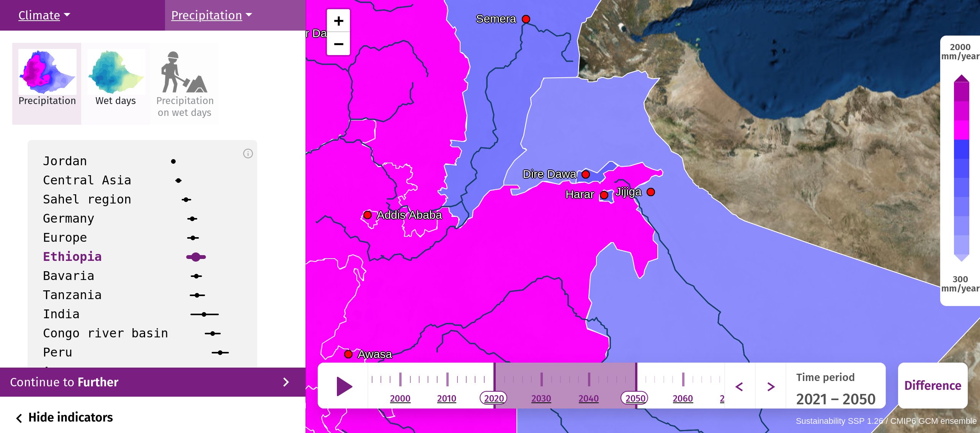Toggle the Difference view button
The image size is (980, 433).
(933, 386)
